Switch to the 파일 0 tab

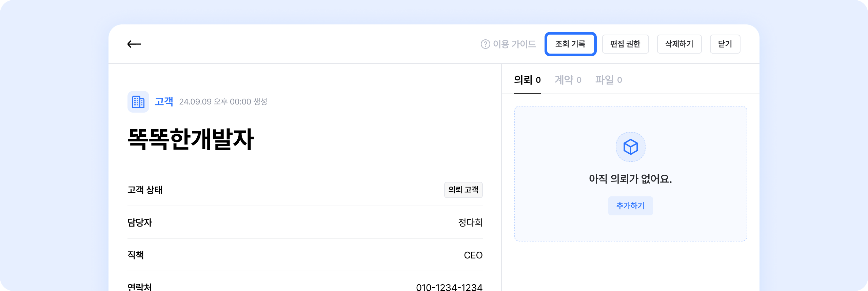[x=609, y=80]
